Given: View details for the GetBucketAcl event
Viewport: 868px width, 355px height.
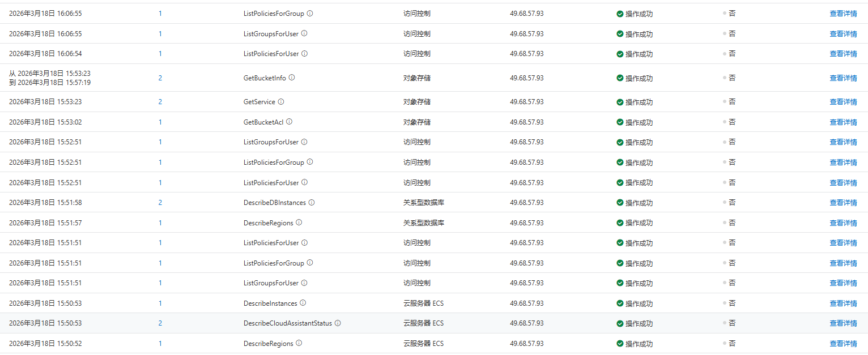Looking at the screenshot, I should (843, 122).
